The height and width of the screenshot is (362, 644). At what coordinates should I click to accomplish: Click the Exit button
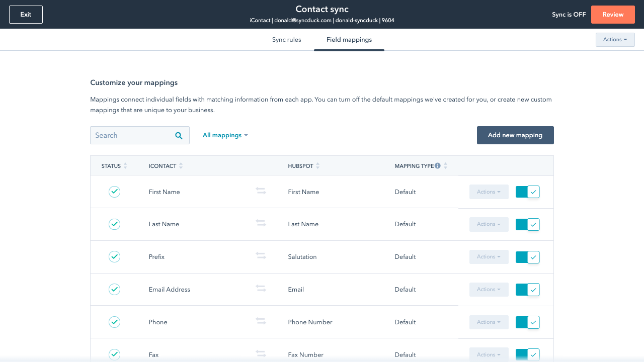click(x=26, y=15)
